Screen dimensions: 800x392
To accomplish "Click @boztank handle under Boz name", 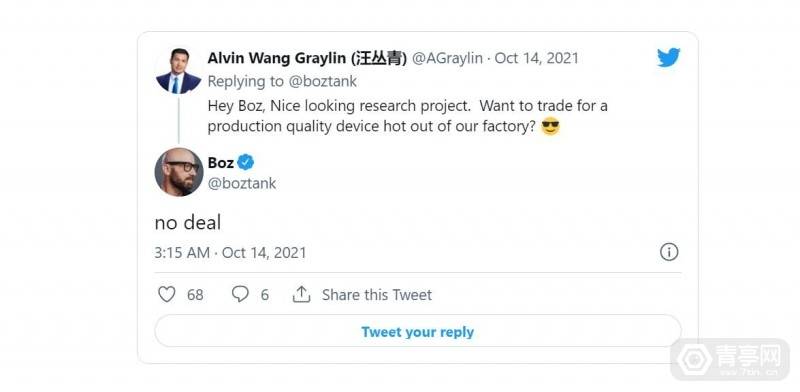I will 242,183.
